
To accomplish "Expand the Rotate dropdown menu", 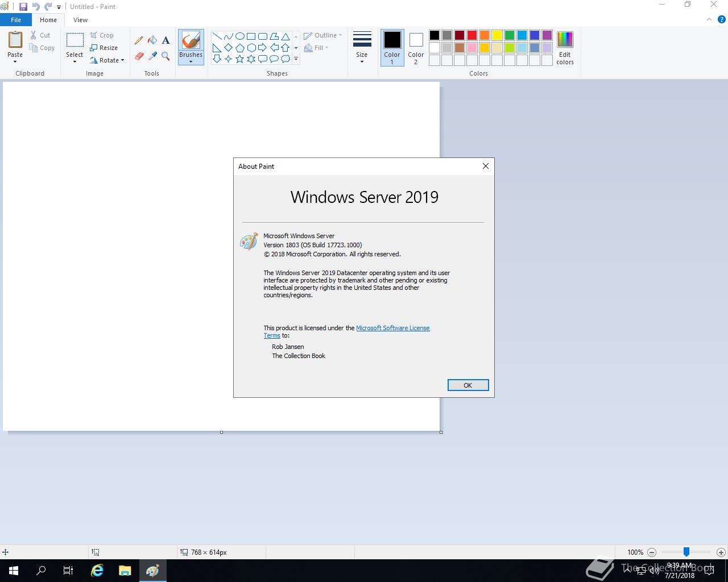I will (107, 60).
